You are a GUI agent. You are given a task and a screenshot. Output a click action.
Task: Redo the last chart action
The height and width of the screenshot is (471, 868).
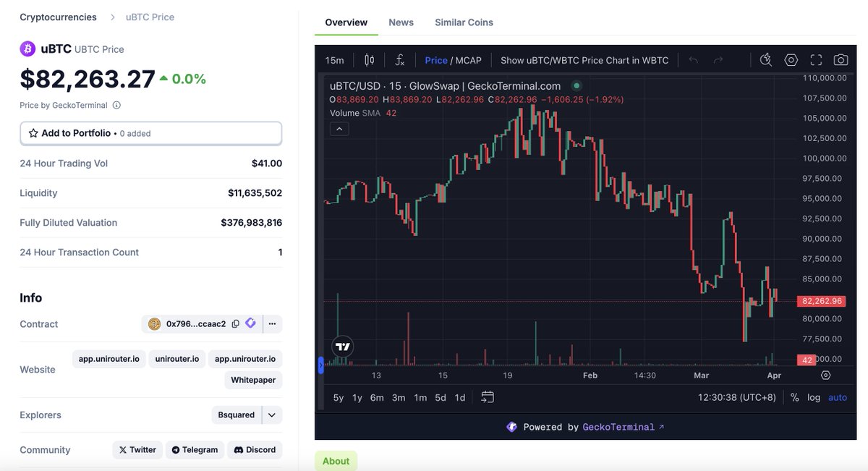point(718,60)
